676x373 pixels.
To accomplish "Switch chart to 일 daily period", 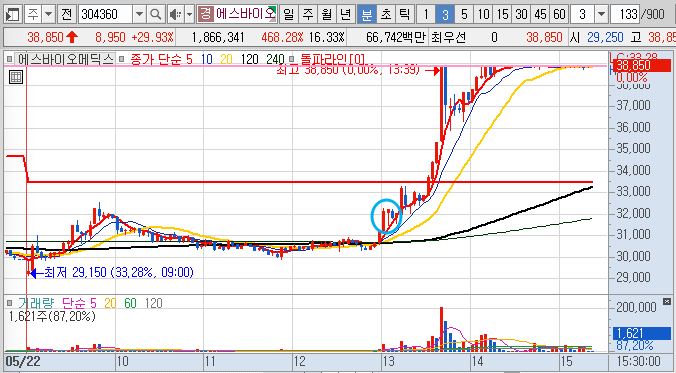I will [288, 15].
